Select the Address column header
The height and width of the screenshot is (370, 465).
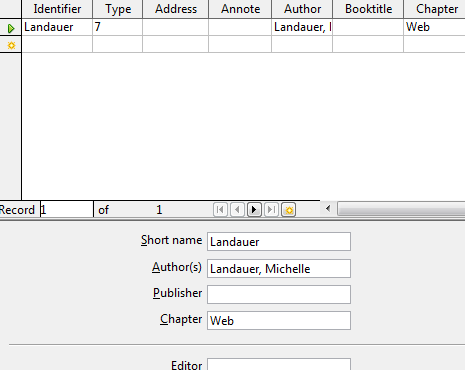pos(176,9)
